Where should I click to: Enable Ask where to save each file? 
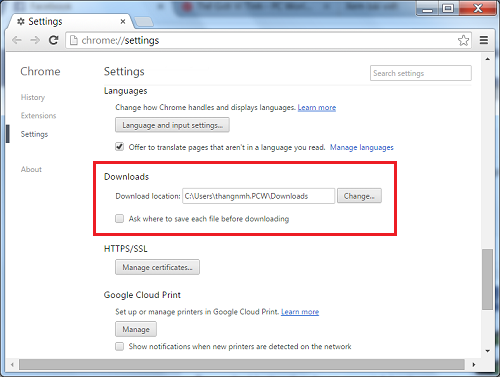click(x=119, y=219)
